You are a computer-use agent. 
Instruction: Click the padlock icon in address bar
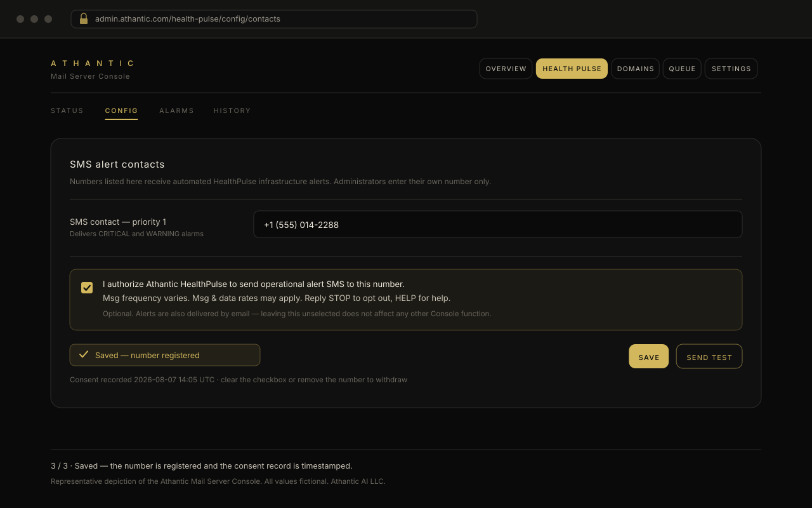pyautogui.click(x=83, y=19)
